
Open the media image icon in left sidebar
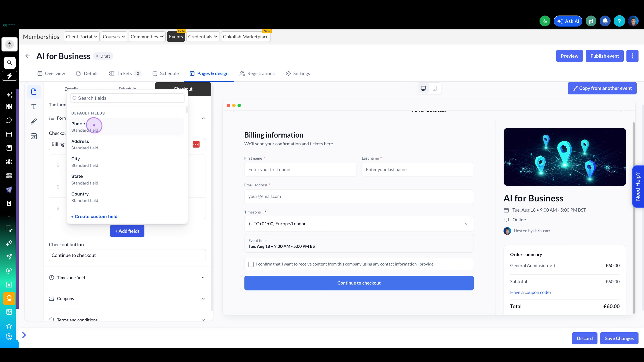coord(9,312)
